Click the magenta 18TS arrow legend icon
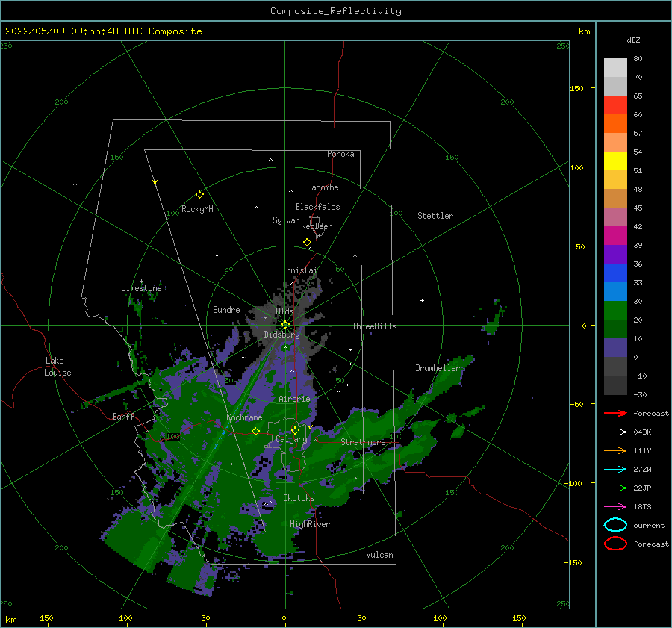Viewport: 672px width, 628px height. point(615,507)
